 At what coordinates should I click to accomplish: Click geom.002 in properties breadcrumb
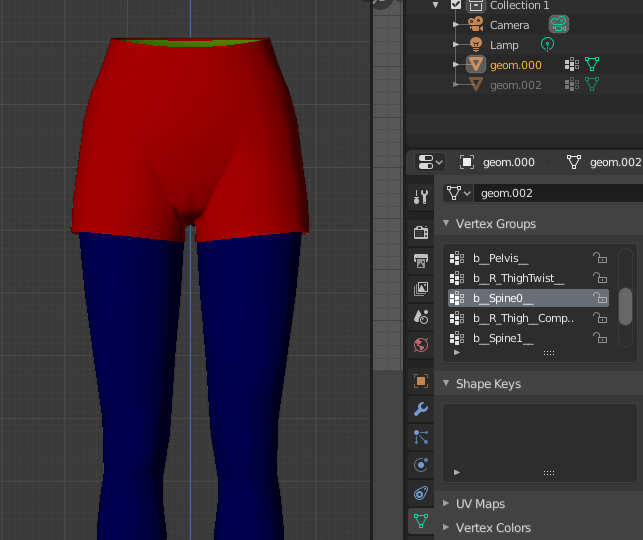point(615,162)
